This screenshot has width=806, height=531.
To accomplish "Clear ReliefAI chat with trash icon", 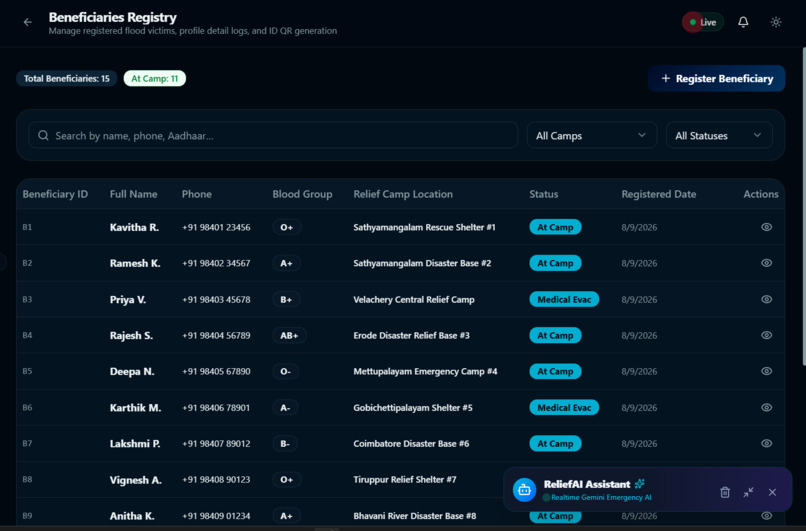I will click(x=725, y=492).
